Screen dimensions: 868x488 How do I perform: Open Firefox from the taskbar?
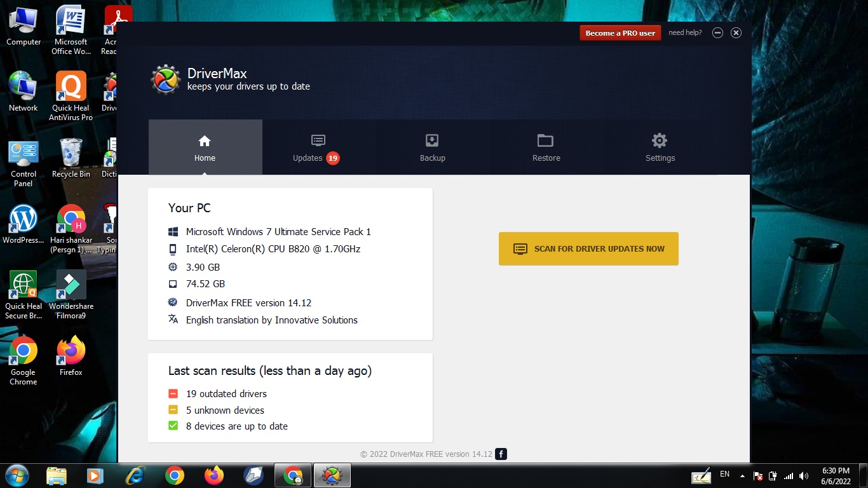coord(214,475)
